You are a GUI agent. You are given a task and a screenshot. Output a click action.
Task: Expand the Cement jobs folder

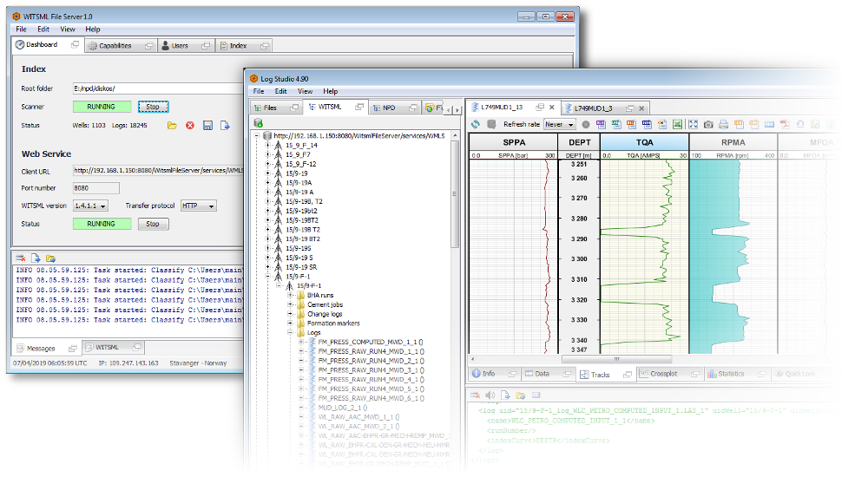tap(290, 304)
